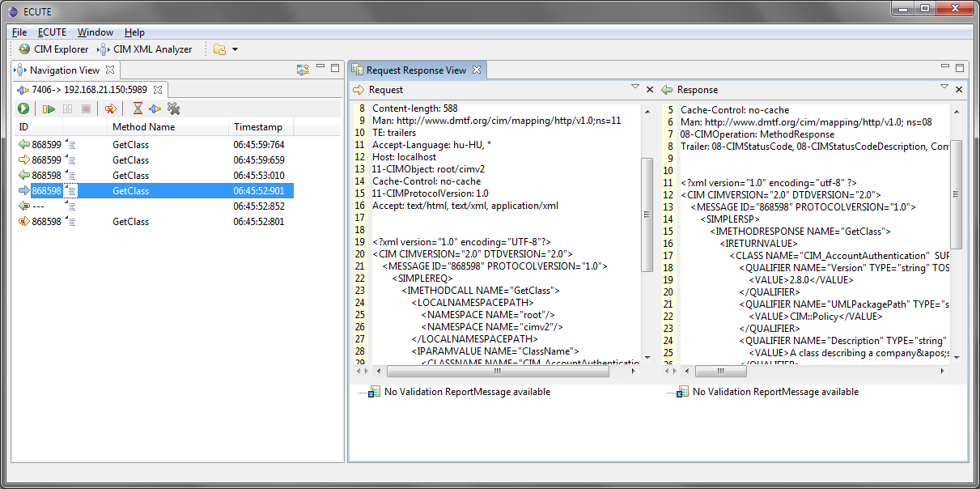The height and width of the screenshot is (489, 980).
Task: Click the Request pane horizontal scrollbar thumb
Action: coord(497,371)
